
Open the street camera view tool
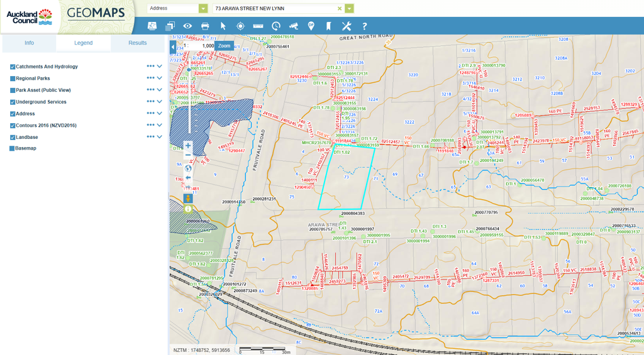click(x=293, y=26)
